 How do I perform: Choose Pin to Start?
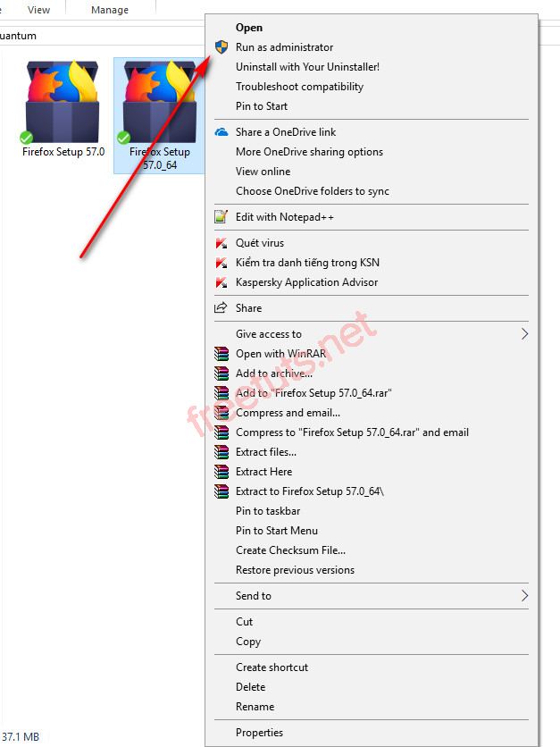[x=372, y=105]
